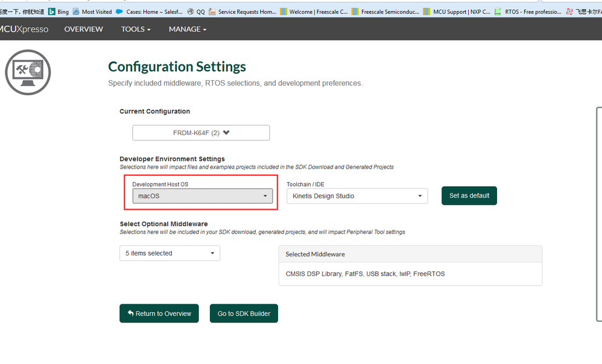602x364 pixels.
Task: Open the TOOLS menu
Action: (x=136, y=29)
